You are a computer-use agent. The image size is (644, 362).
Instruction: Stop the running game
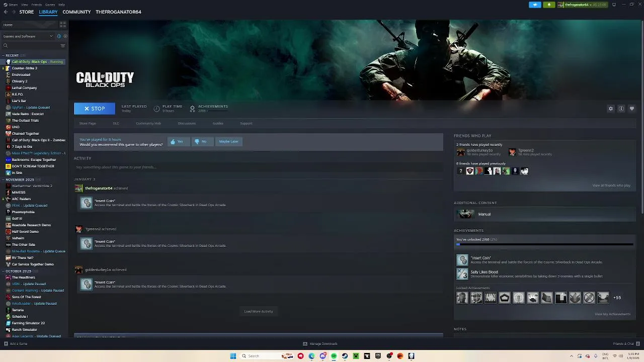click(95, 109)
